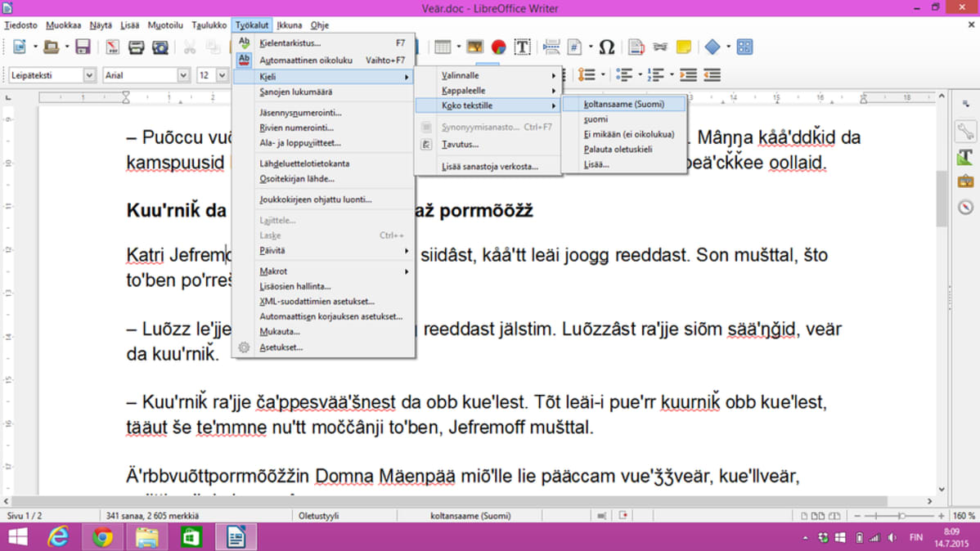The image size is (980, 551).
Task: Click Lisää sanastoja verkosta...
Action: point(488,167)
